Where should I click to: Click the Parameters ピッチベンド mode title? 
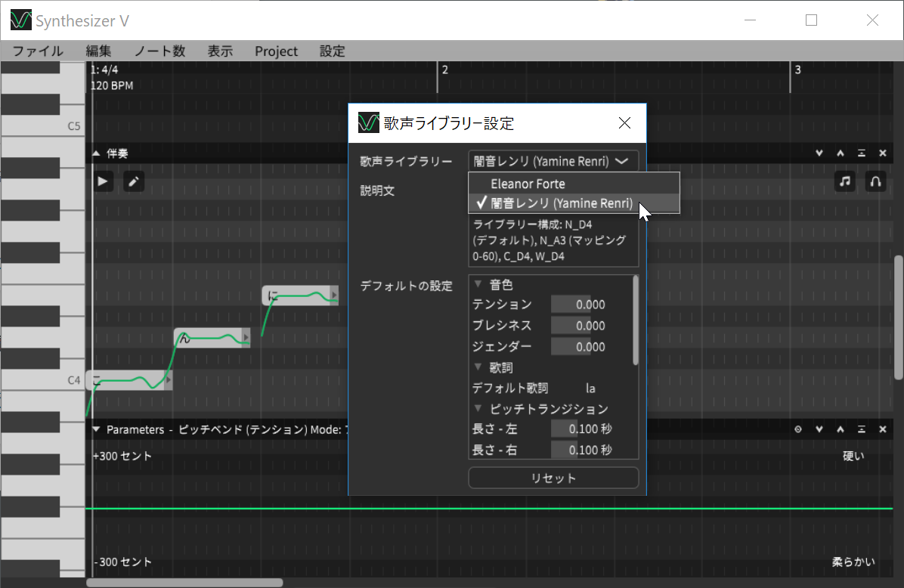(x=228, y=429)
